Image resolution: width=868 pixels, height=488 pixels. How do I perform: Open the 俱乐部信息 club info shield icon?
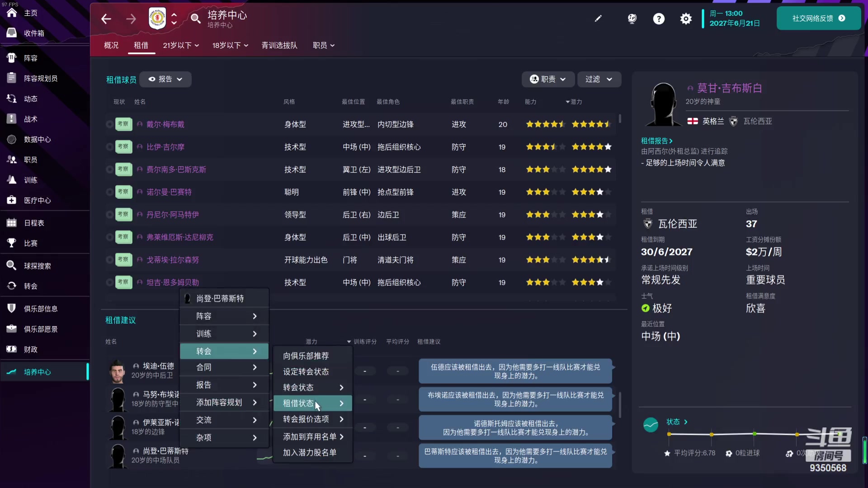pyautogui.click(x=12, y=309)
